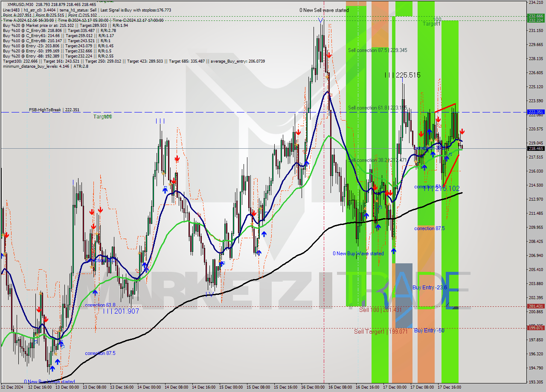Screen dimensions: 546x392
Task: Click the 234.210 price axis value
Action: (536, 3)
